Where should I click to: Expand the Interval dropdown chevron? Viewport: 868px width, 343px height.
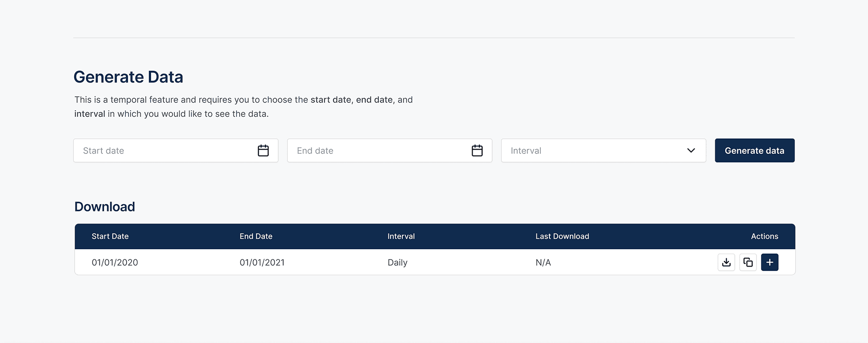[x=691, y=151]
